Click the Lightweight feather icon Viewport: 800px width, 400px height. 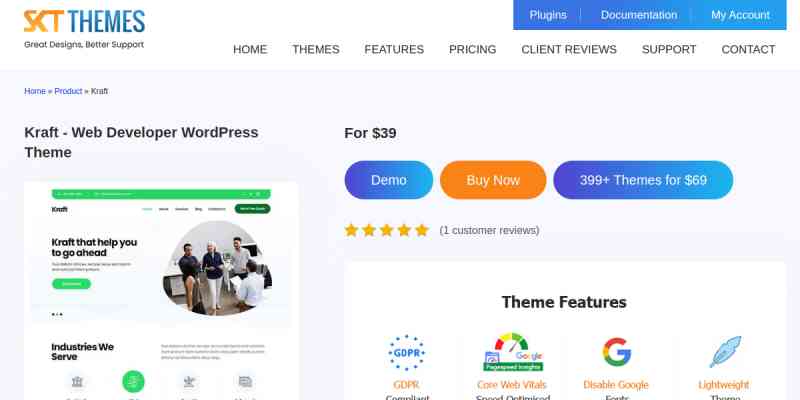[725, 352]
